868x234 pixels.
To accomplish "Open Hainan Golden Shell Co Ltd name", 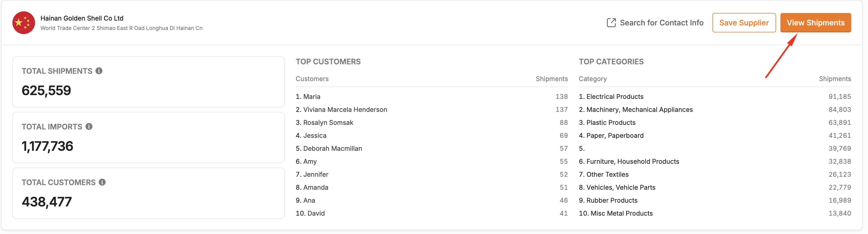I will [82, 18].
